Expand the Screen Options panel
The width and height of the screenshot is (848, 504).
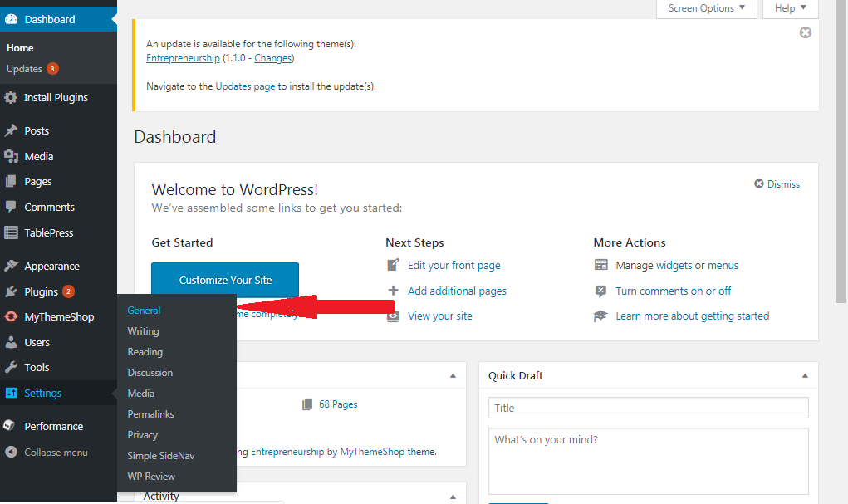pos(706,8)
